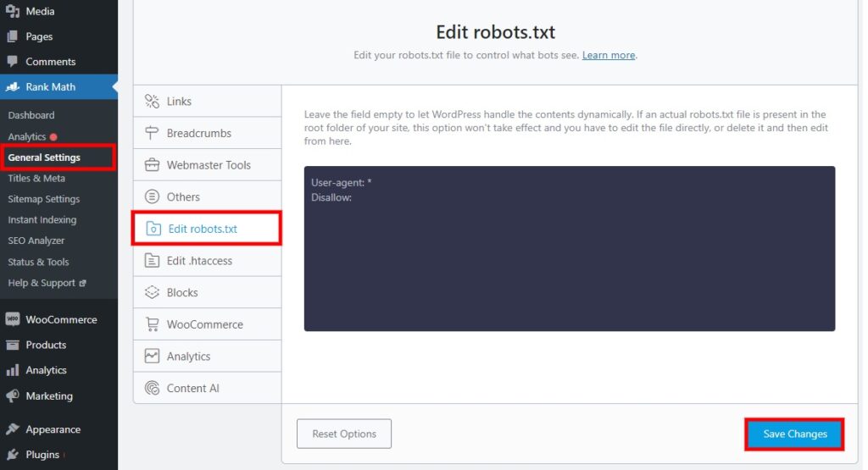Switch to the Breadcrumbs tab

[207, 133]
